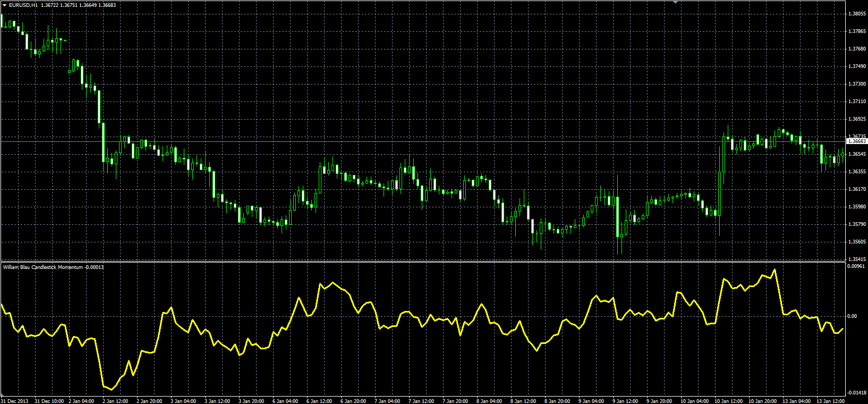Image resolution: width=868 pixels, height=404 pixels.
Task: Click the triangle next to EURUSD,H1 title
Action: [5, 5]
